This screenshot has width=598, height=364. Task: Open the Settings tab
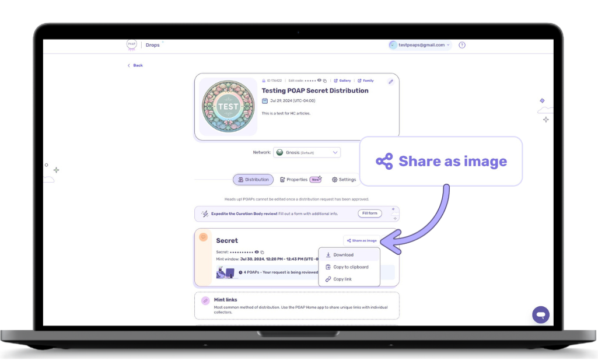344,180
